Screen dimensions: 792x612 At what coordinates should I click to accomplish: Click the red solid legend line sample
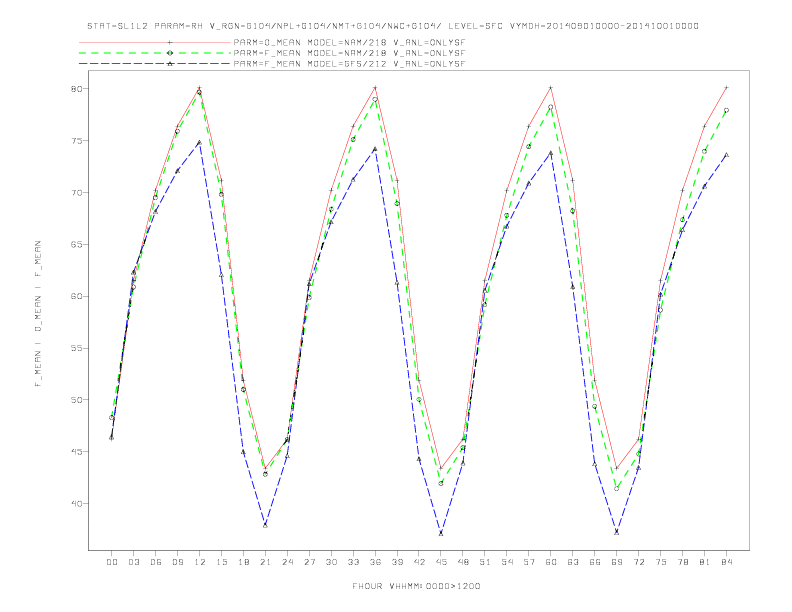pos(155,42)
